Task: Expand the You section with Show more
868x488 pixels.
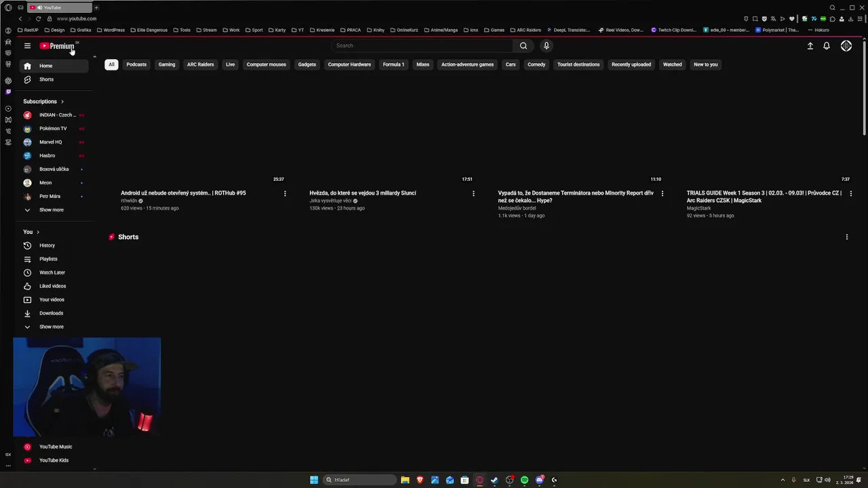Action: [x=54, y=327]
